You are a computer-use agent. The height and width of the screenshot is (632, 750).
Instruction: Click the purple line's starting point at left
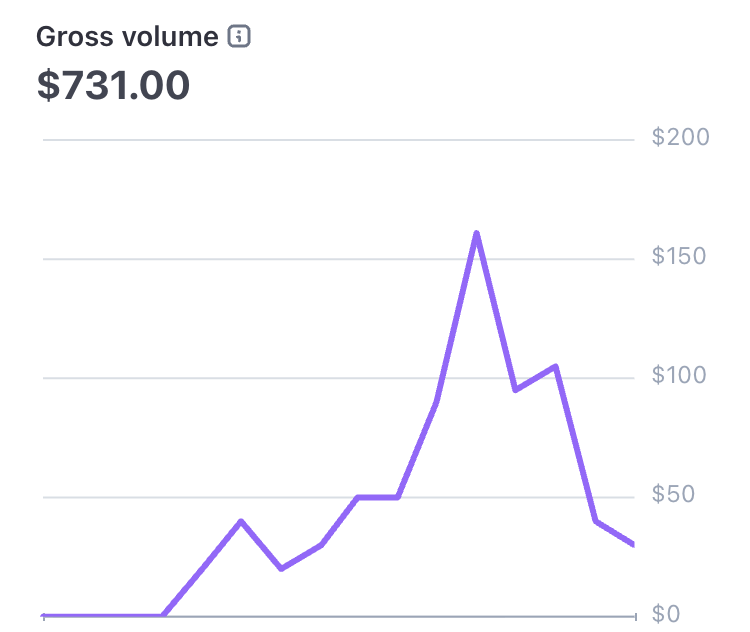(x=45, y=615)
